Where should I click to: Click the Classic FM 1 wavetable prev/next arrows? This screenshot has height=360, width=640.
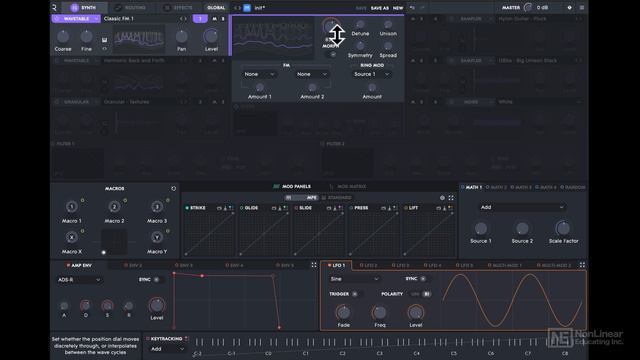183,19
